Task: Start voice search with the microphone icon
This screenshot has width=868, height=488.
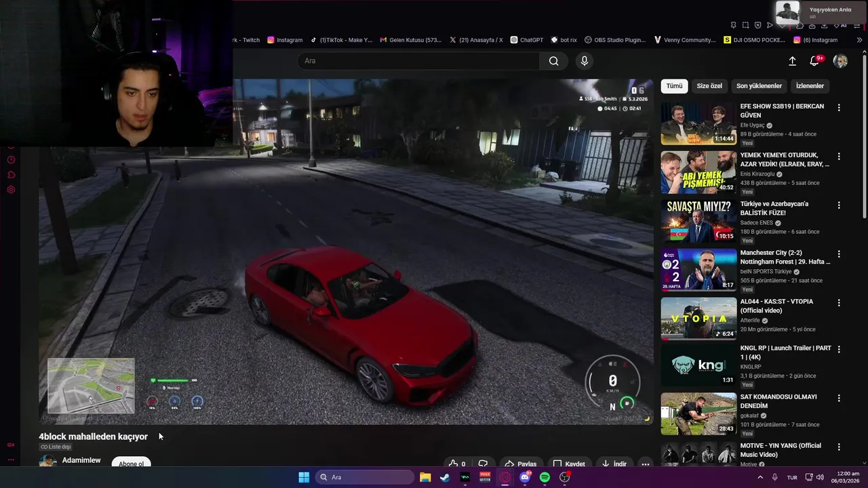Action: (x=585, y=61)
